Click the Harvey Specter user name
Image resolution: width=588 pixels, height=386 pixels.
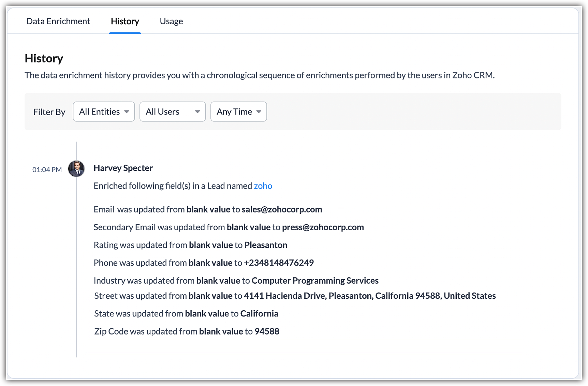point(123,168)
